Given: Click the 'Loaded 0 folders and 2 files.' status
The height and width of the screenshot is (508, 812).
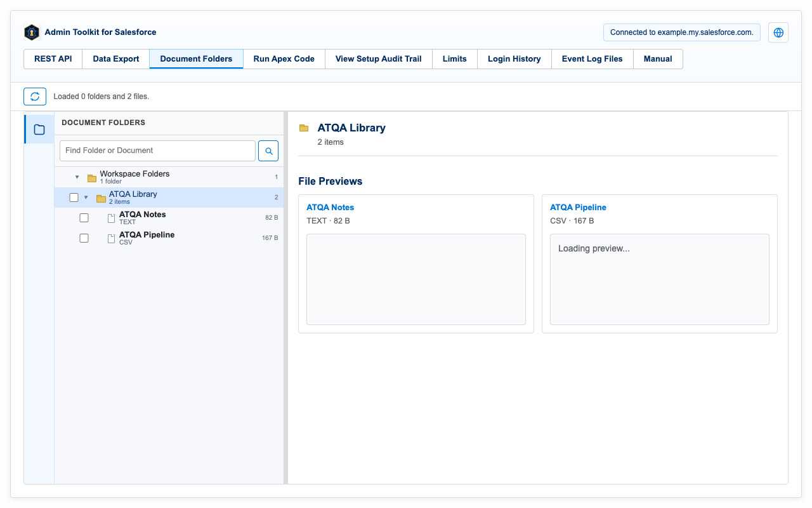Looking at the screenshot, I should (101, 97).
